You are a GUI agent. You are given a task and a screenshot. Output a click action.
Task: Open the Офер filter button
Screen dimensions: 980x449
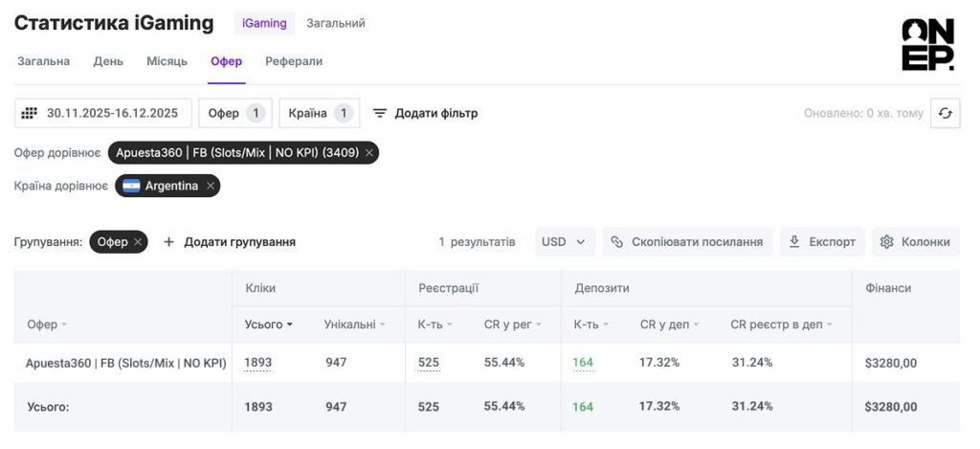coord(235,113)
